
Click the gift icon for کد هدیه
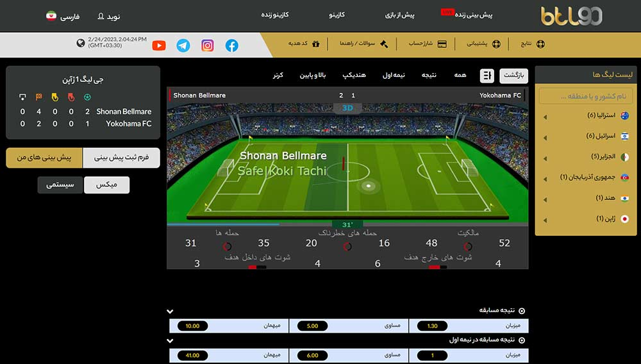tap(315, 44)
